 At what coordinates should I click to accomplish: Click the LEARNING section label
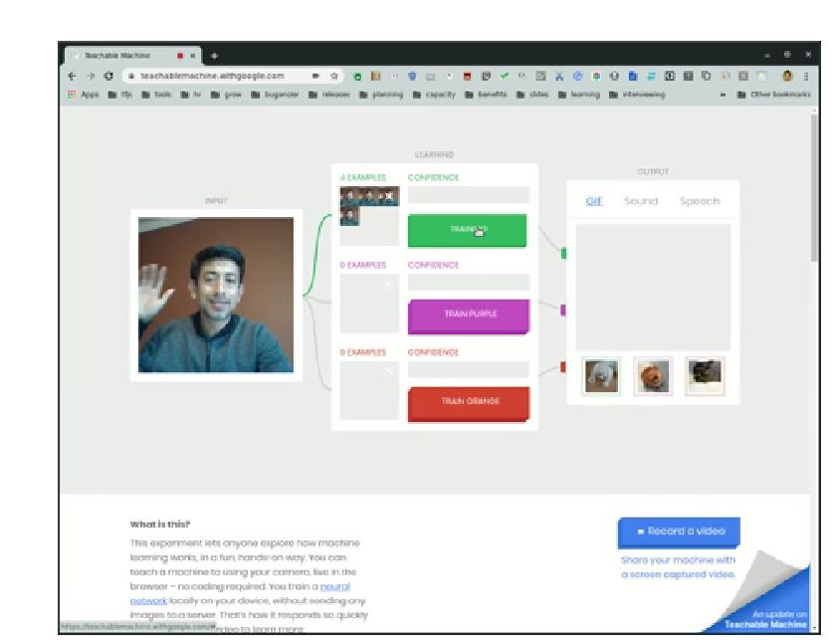click(x=434, y=154)
